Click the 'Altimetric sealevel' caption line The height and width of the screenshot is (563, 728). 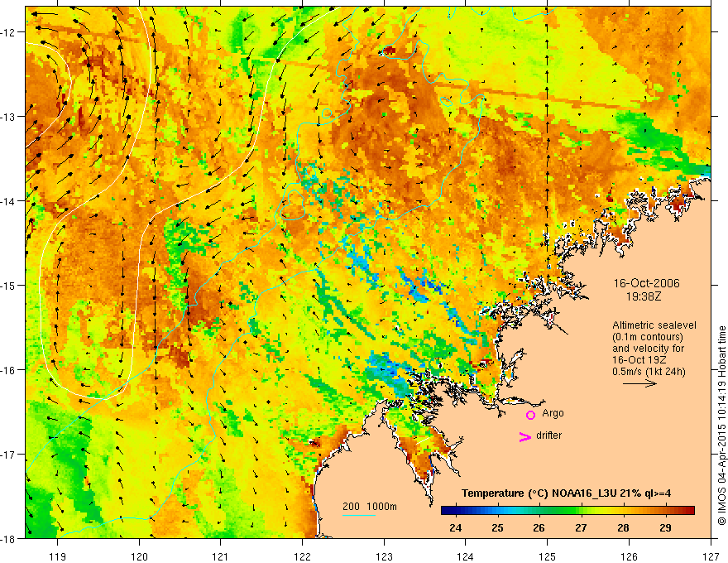tap(654, 325)
